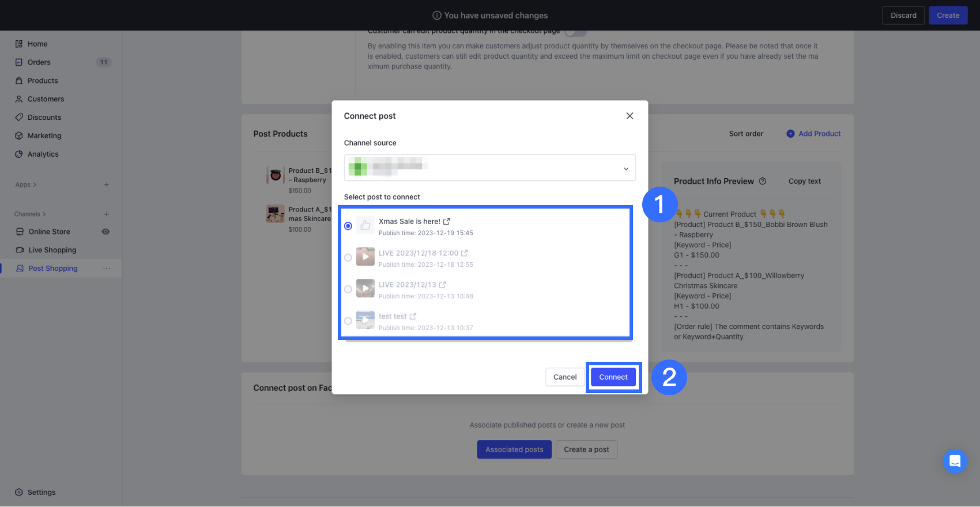Click the Add Product link
Image resolution: width=980 pixels, height=507 pixels.
[x=820, y=134]
